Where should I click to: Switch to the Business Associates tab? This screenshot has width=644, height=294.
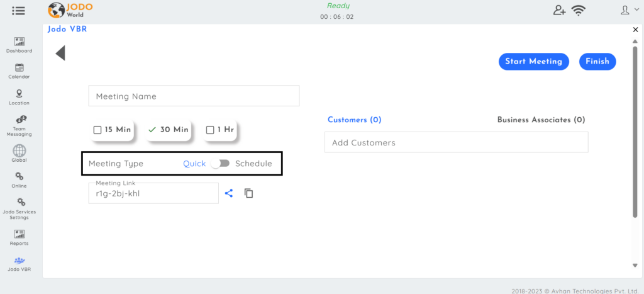pyautogui.click(x=541, y=120)
